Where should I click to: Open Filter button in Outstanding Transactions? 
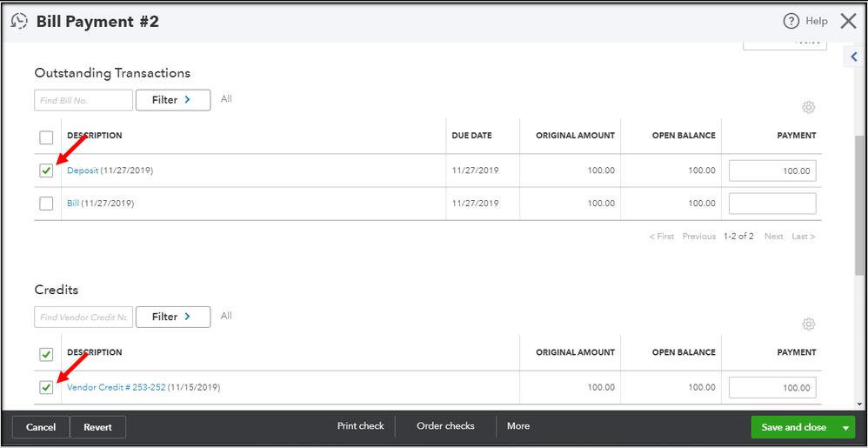pyautogui.click(x=173, y=100)
